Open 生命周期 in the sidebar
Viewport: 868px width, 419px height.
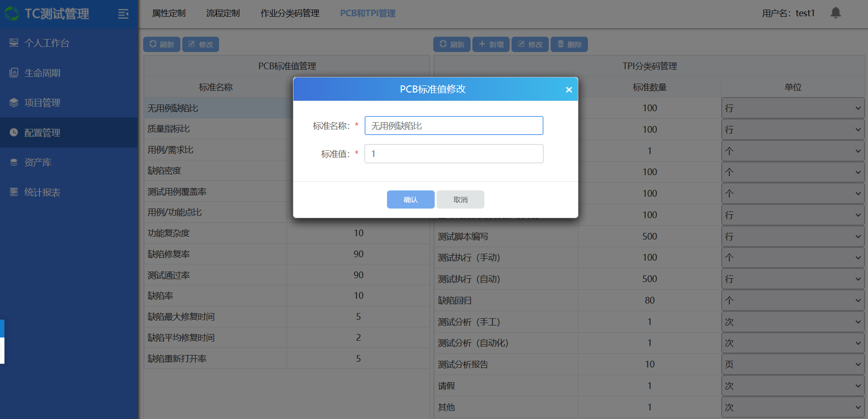coord(42,73)
